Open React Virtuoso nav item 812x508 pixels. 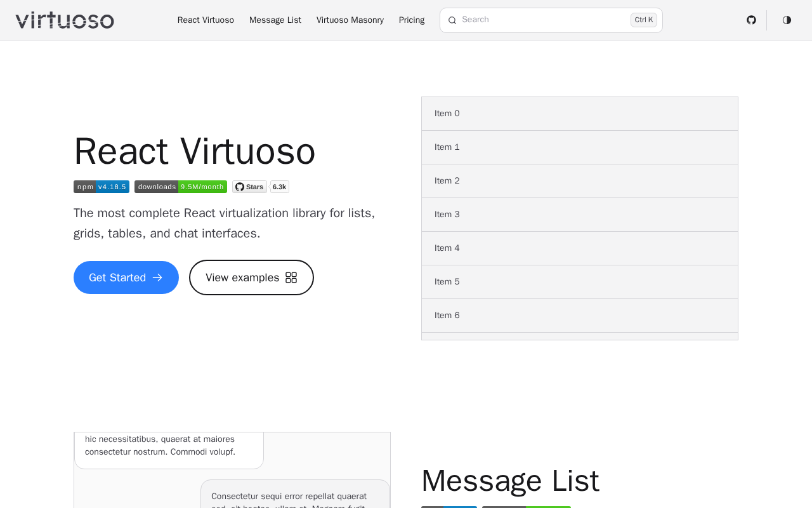[206, 20]
